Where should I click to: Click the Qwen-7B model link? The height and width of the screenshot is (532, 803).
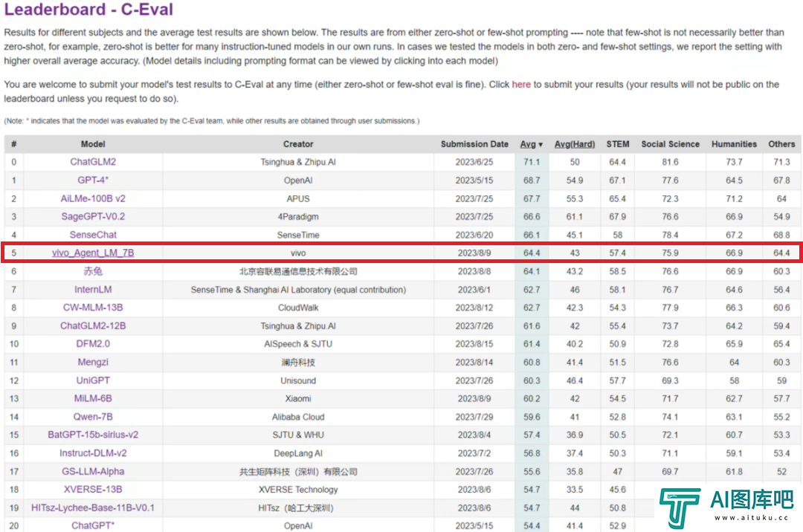93,417
